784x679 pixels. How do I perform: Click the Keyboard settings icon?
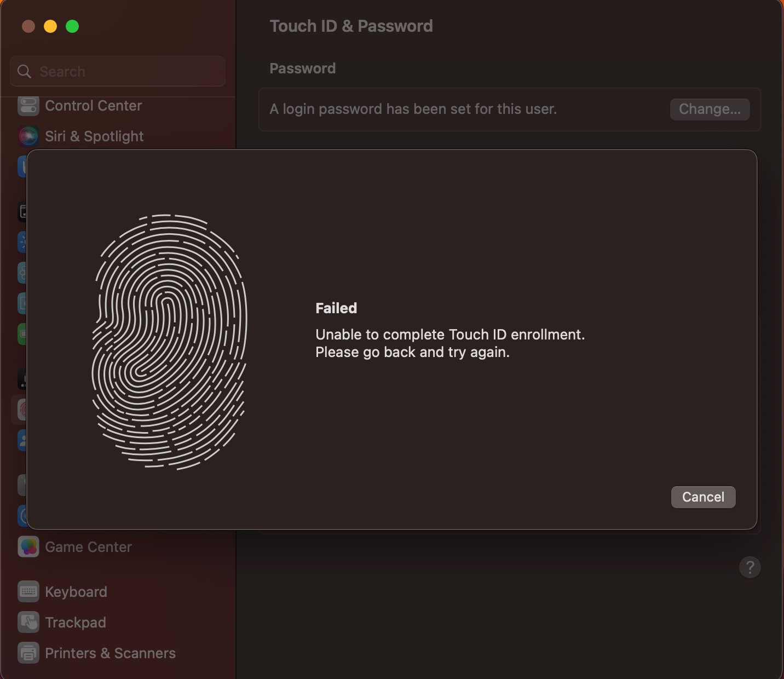(x=28, y=591)
